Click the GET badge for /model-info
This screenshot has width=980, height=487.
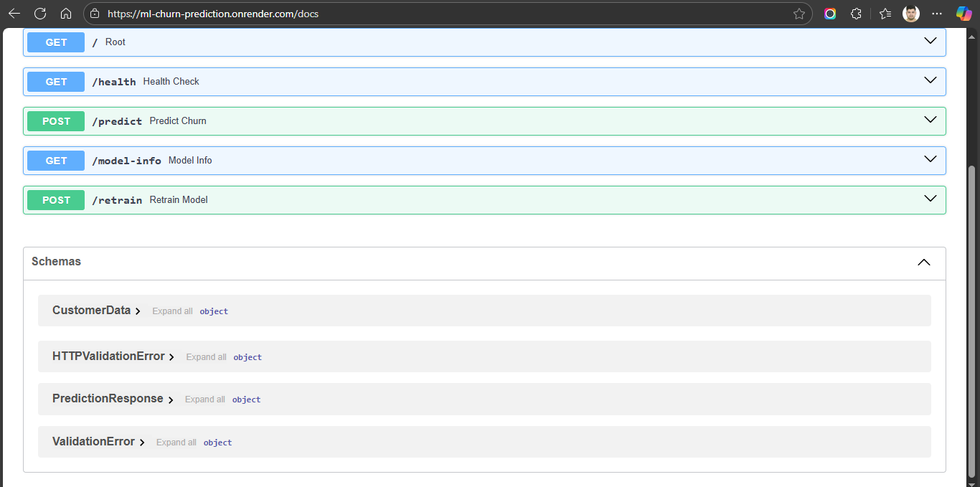(x=56, y=161)
